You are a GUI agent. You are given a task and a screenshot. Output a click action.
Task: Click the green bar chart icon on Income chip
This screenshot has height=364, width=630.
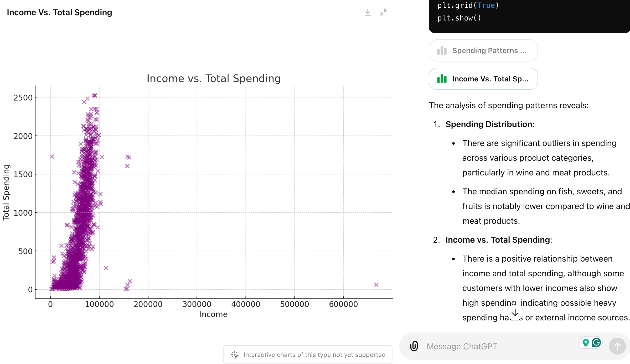point(442,79)
